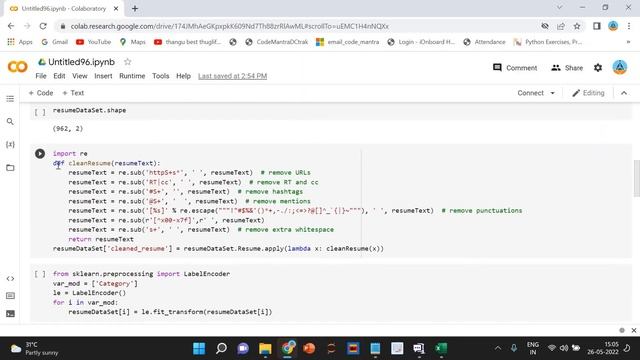Screen dimensions: 640x360
Task: Open the table of contents sidebar icon
Action: coord(10,99)
